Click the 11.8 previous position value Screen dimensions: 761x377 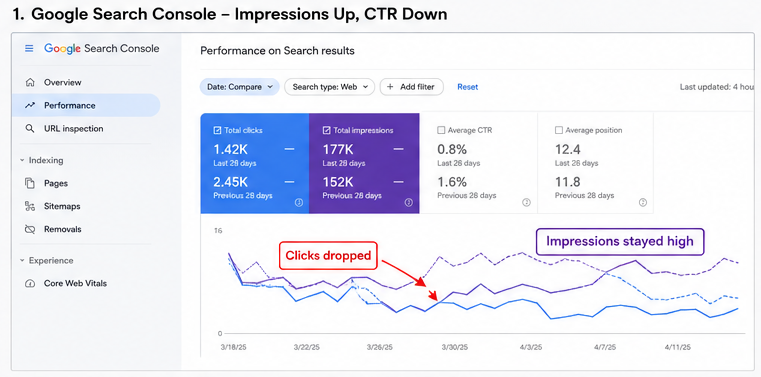tap(568, 182)
